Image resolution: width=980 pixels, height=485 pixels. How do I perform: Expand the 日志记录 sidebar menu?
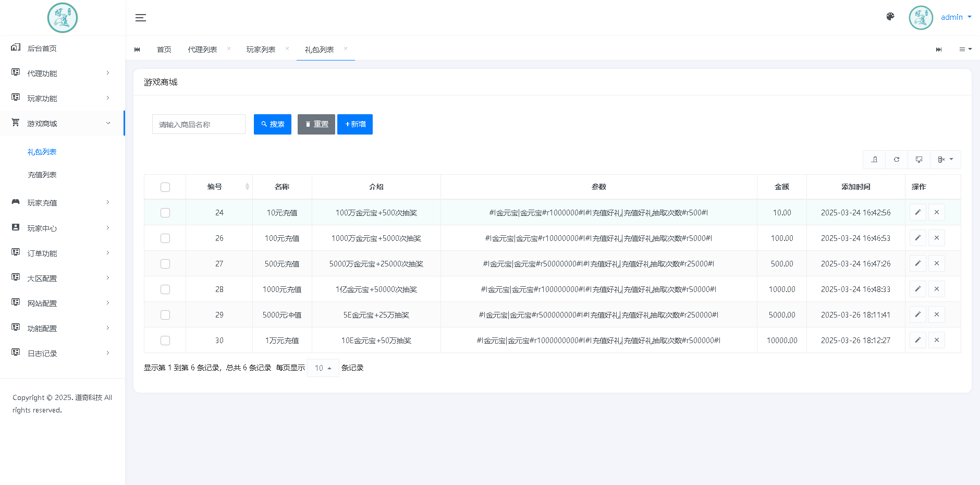click(x=63, y=353)
